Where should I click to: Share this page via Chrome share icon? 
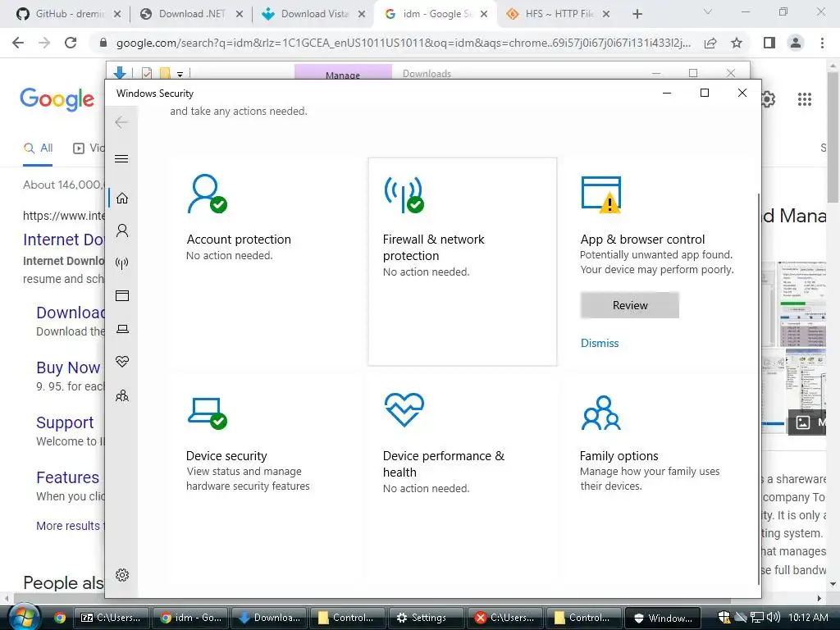click(710, 43)
